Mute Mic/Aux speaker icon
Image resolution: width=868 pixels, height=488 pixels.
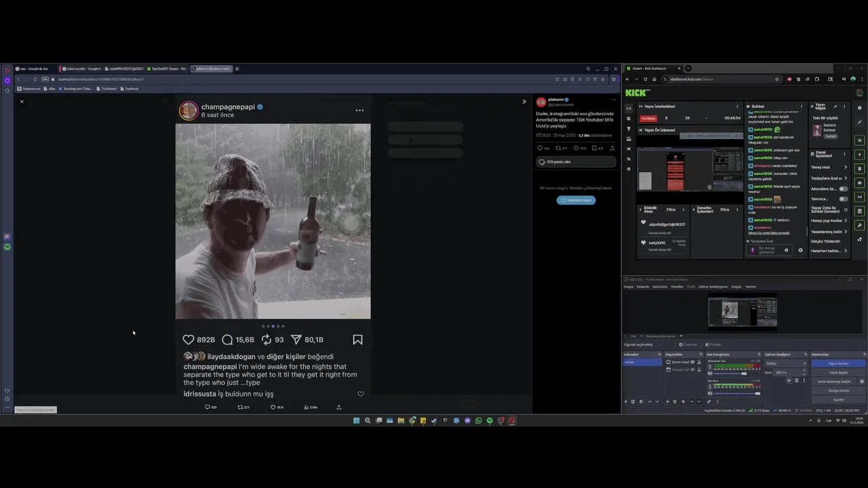click(710, 393)
